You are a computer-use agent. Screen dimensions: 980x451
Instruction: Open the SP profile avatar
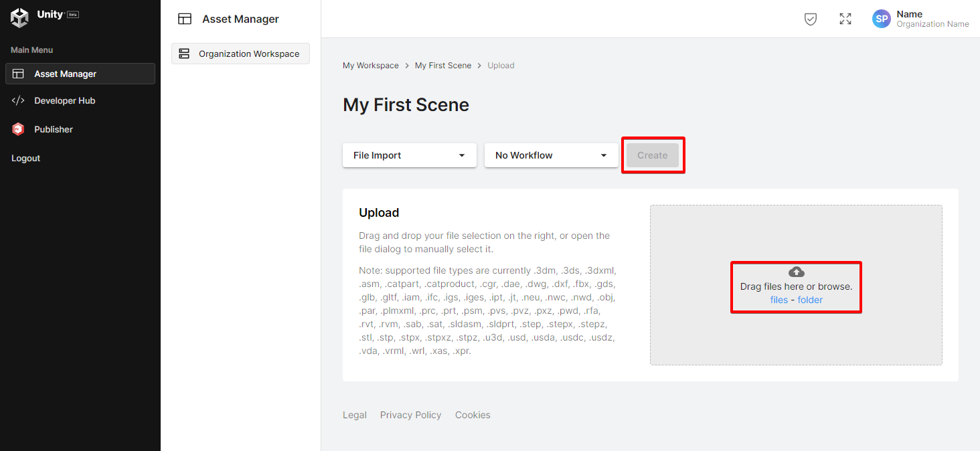(x=881, y=19)
